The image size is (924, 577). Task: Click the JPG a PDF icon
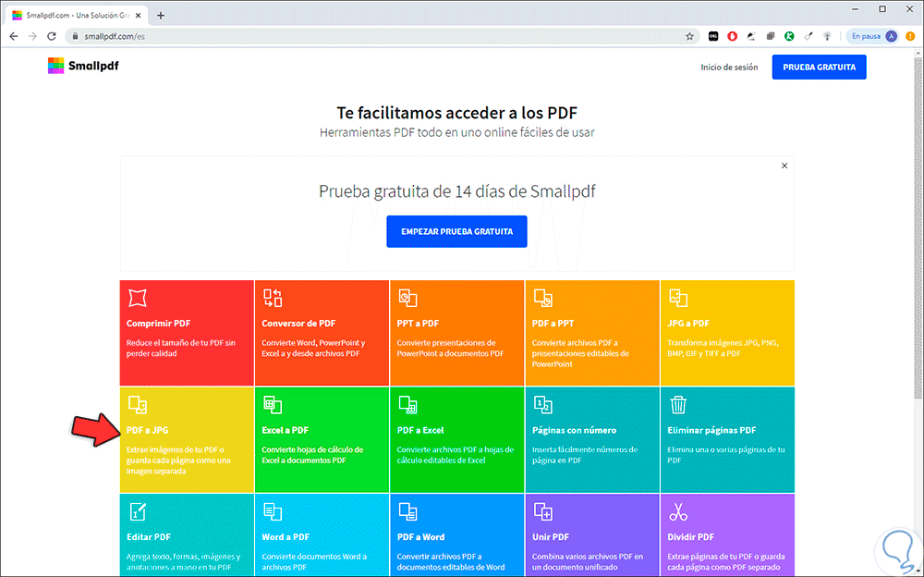click(678, 298)
